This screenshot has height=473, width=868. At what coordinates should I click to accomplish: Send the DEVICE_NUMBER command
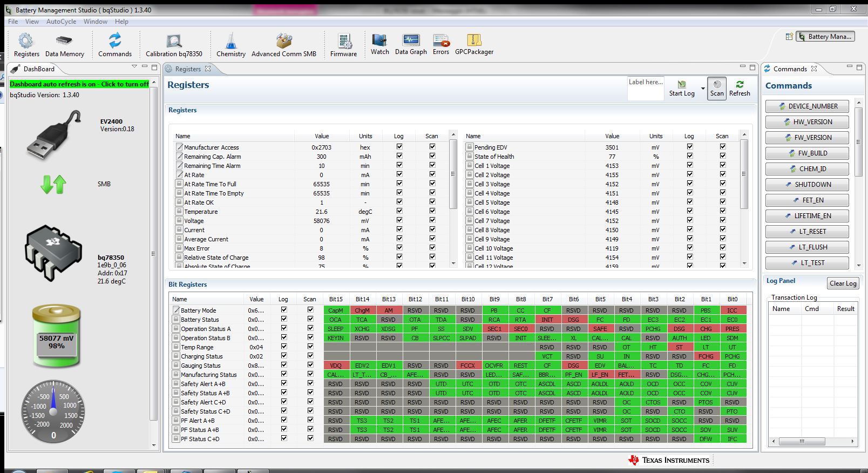pos(807,106)
